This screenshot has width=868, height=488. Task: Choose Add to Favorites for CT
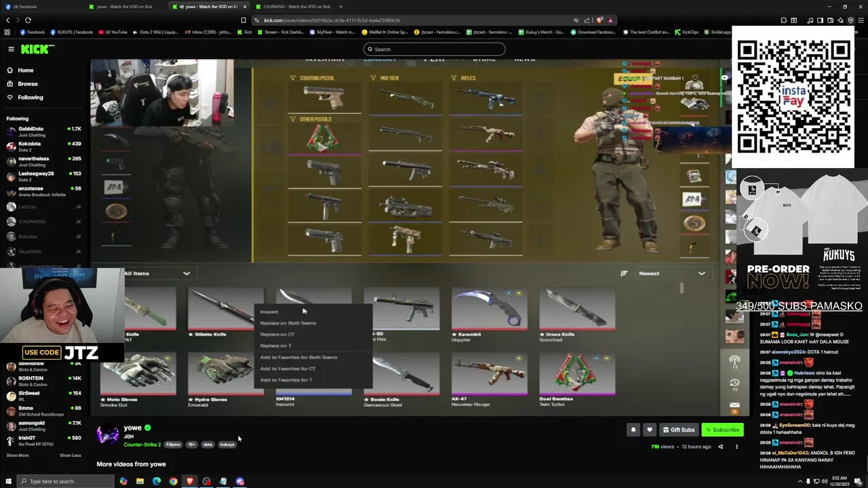[x=288, y=369]
